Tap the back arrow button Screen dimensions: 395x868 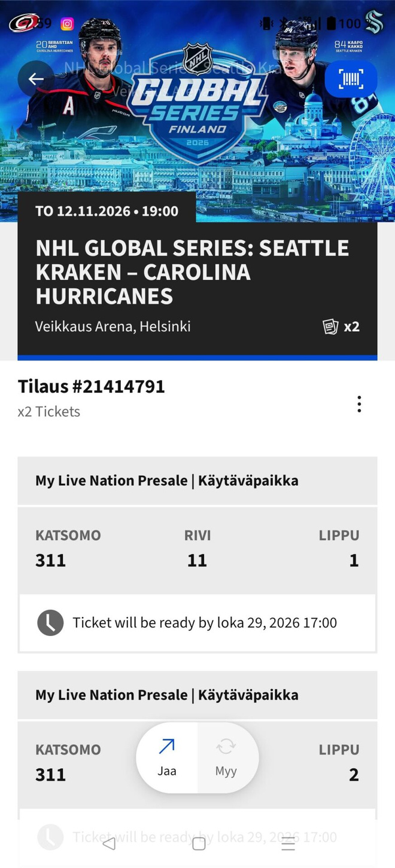37,79
